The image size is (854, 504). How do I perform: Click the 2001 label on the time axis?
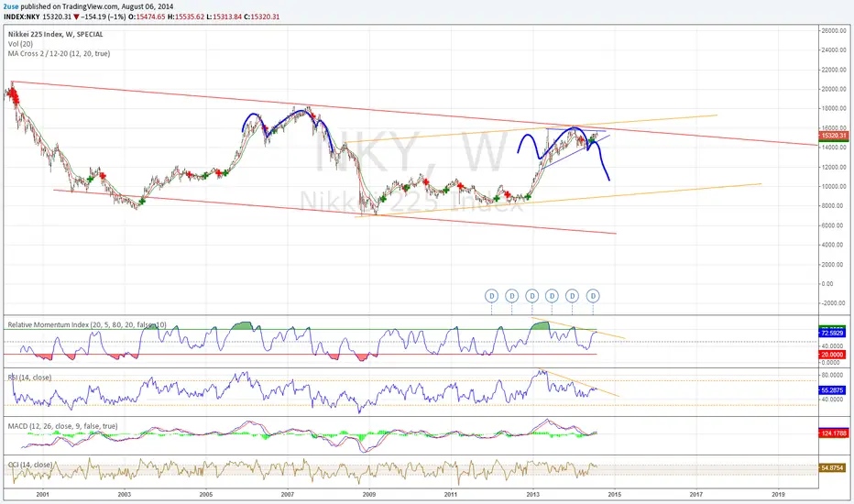click(x=42, y=494)
